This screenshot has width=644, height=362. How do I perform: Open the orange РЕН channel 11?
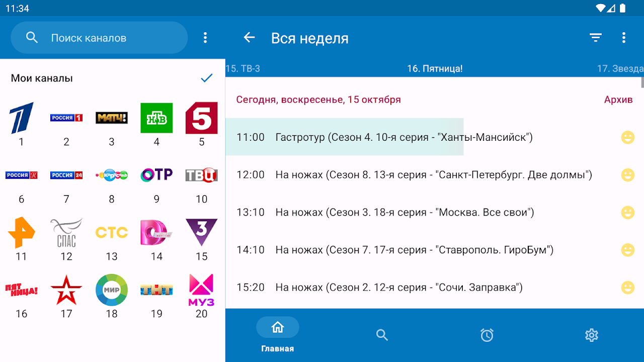(x=21, y=233)
